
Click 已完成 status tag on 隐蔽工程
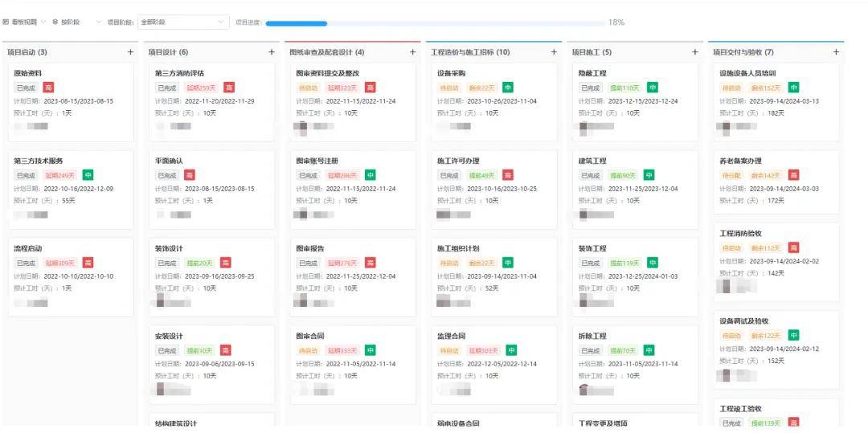[590, 88]
